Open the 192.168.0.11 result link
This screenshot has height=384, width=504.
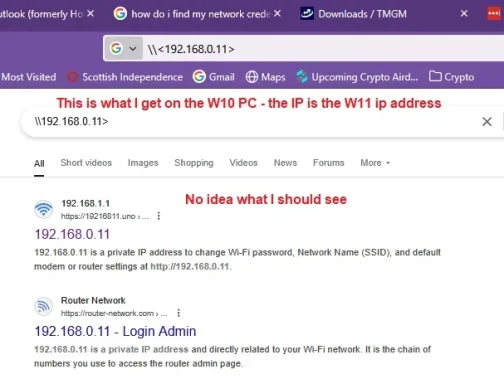(72, 234)
